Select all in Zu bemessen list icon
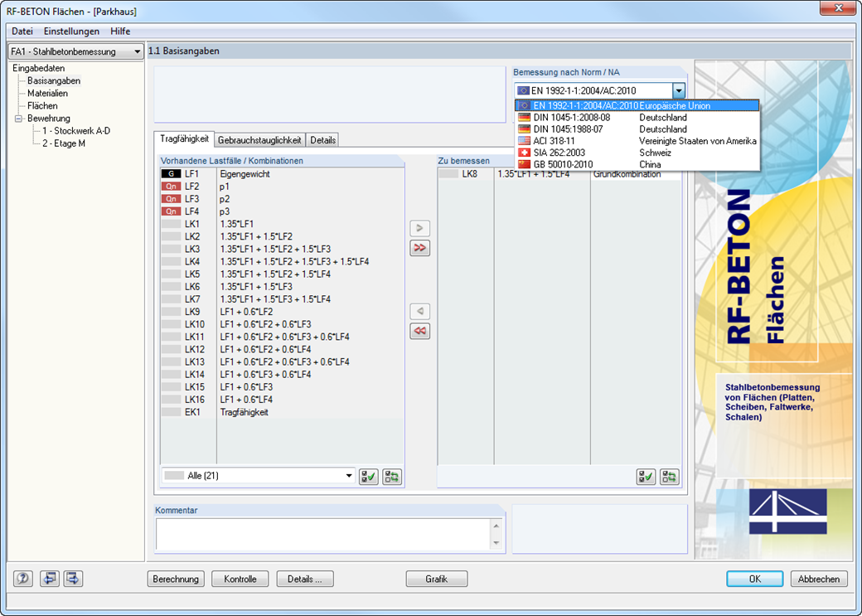862x616 pixels. tap(646, 476)
